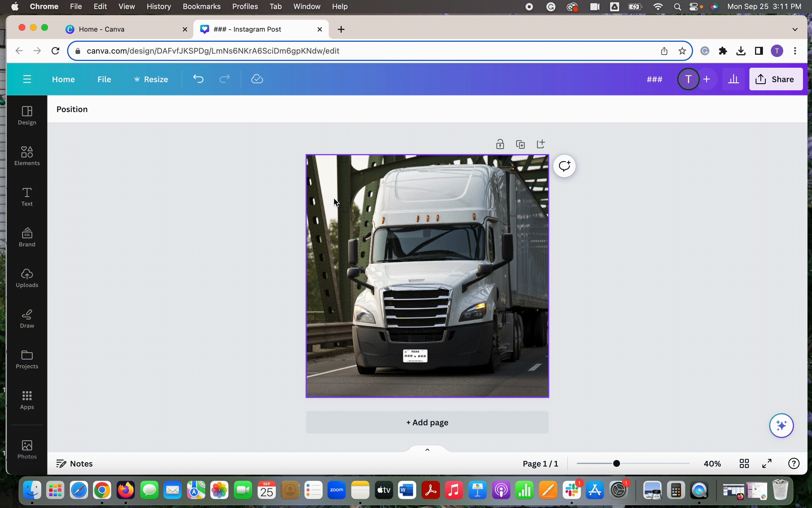812x508 pixels.
Task: Click the Resize button
Action: pos(151,79)
